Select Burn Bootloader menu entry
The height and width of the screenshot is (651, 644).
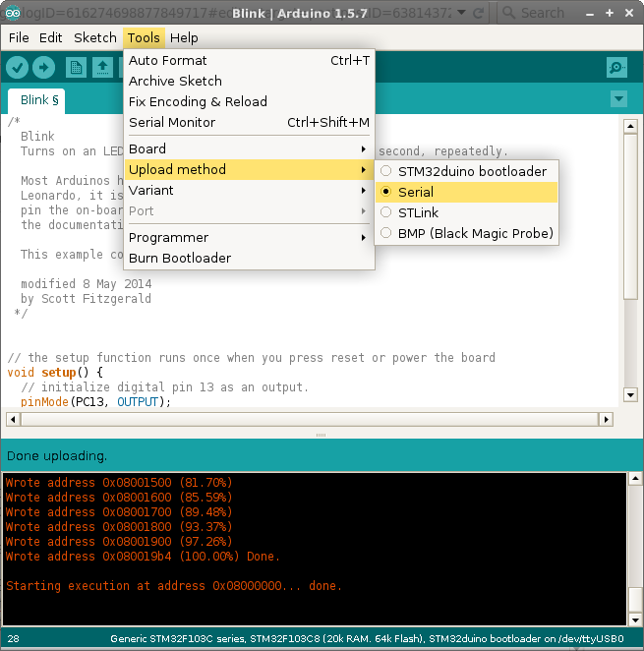click(x=249, y=259)
